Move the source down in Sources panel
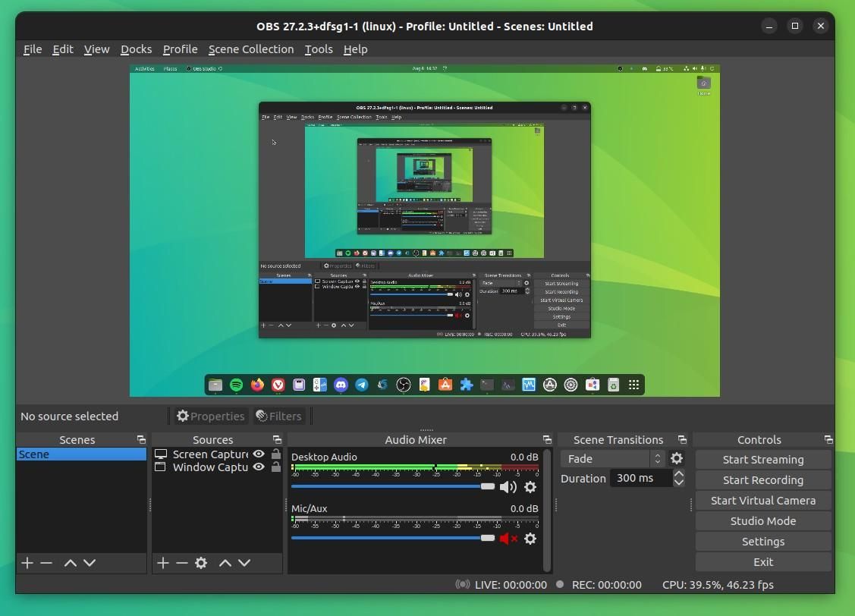This screenshot has height=616, width=855. (x=244, y=563)
